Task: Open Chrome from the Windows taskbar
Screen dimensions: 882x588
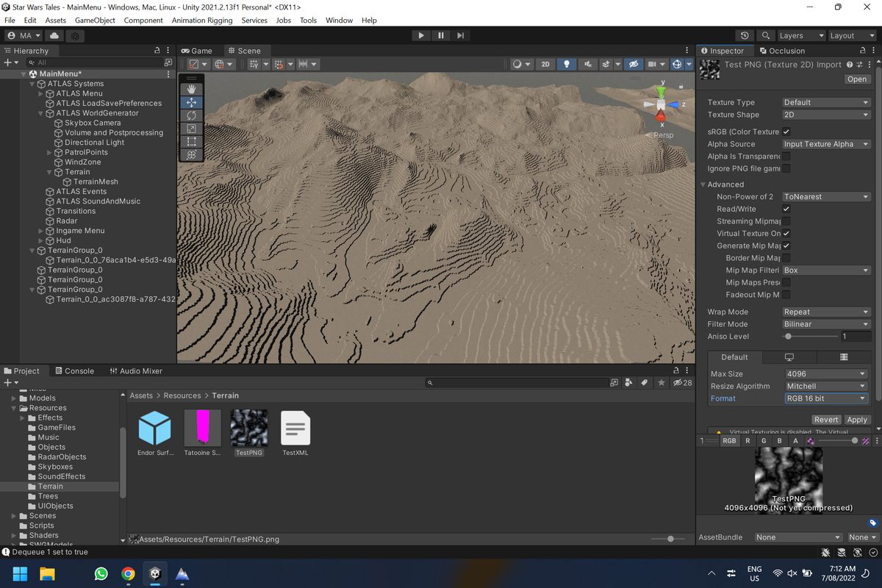Action: 128,574
